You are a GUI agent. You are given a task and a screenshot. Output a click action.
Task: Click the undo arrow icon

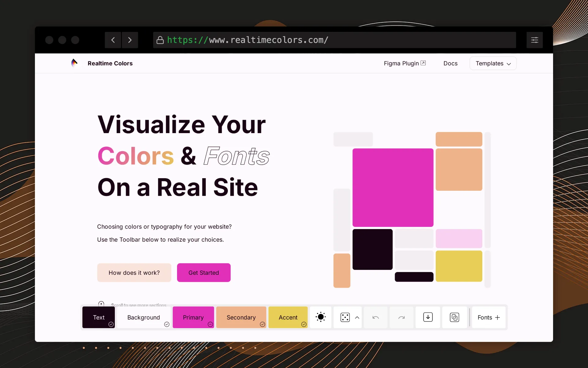pyautogui.click(x=375, y=317)
